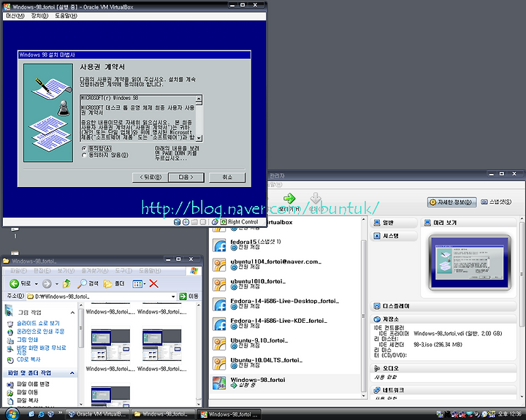Click the Start button on taskbar
Image resolution: width=526 pixels, height=420 pixels.
[x=12, y=414]
